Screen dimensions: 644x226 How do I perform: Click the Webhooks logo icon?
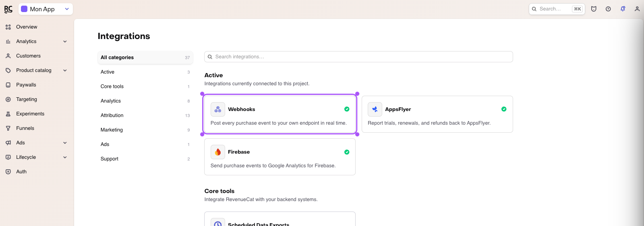(218, 109)
